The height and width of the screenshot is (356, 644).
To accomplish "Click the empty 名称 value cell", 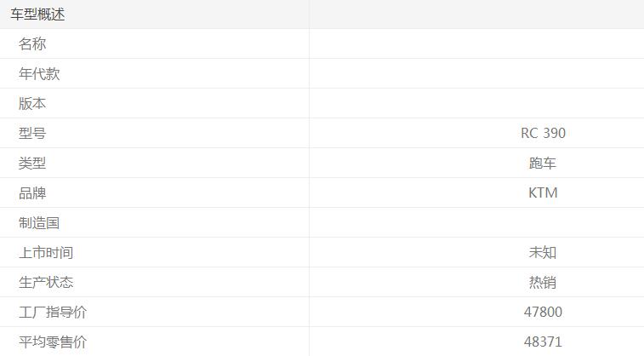I will (x=476, y=44).
